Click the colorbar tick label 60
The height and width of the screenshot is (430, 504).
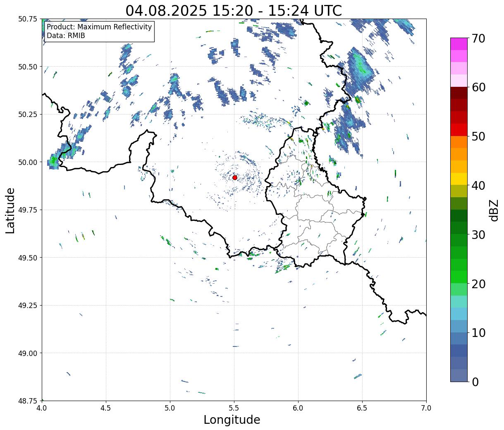pos(478,87)
